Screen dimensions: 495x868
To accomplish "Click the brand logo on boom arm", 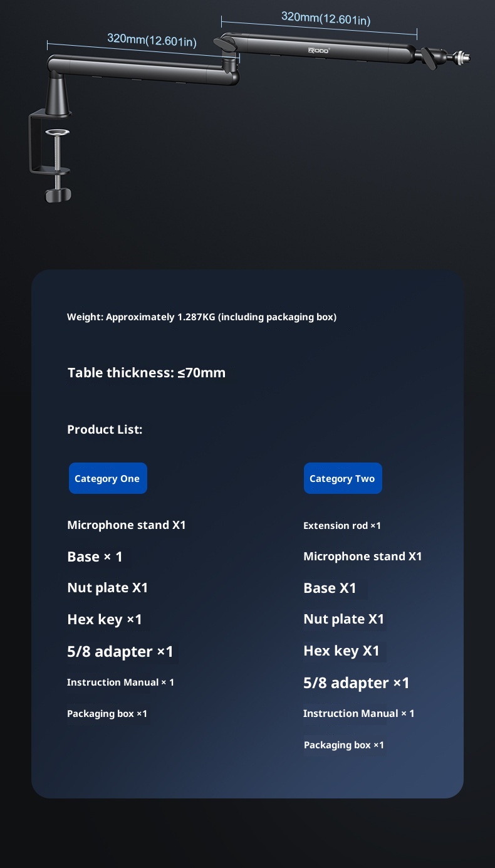I will coord(318,50).
